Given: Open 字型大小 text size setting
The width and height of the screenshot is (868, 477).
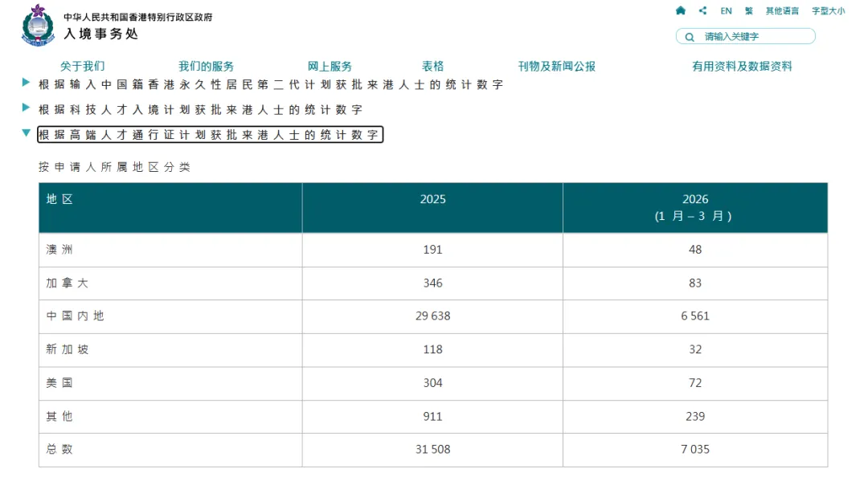Looking at the screenshot, I should 828,11.
